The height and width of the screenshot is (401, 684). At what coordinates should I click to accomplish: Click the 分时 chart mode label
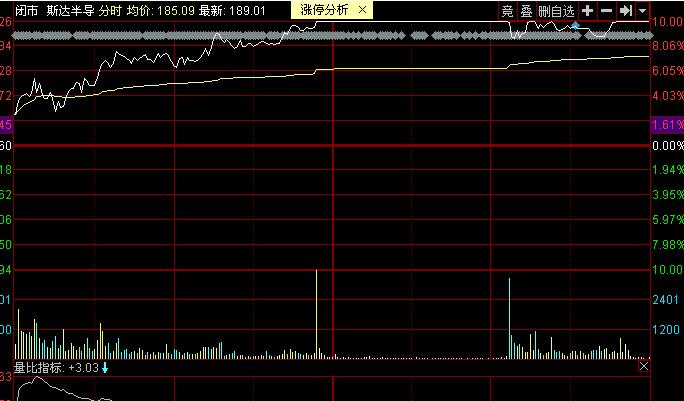point(110,10)
